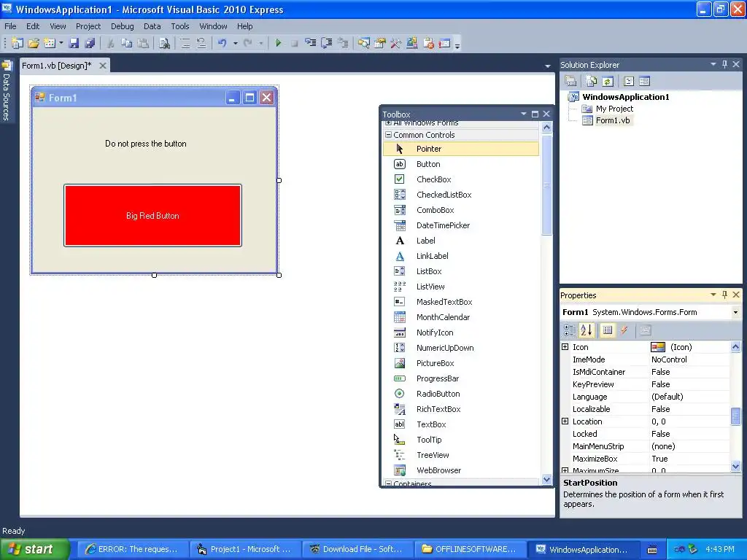Click the Step Into toolbar icon
Screen dimensions: 747x560
(311, 43)
